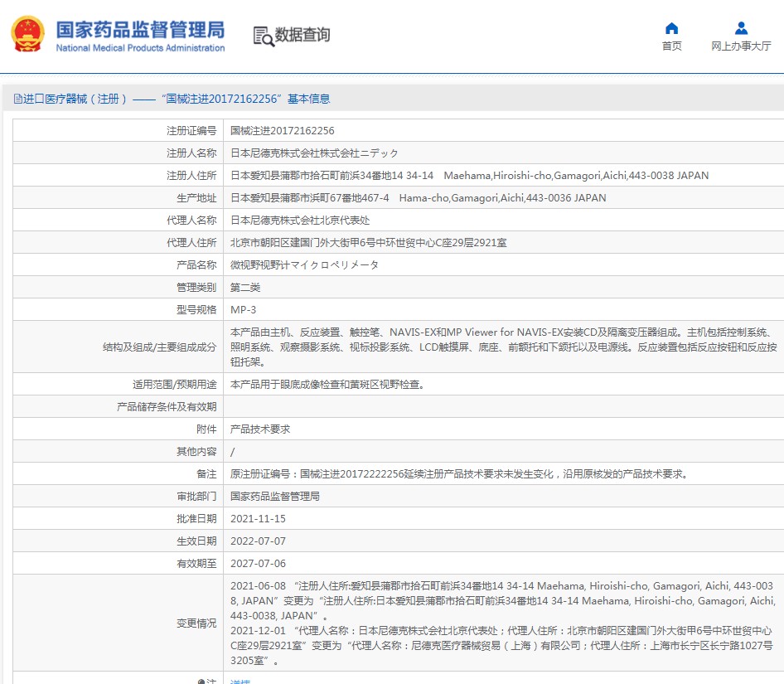Viewport: 784px width, 684px height.
Task: Click registration number 国械注进20172162256 value
Action: [282, 131]
